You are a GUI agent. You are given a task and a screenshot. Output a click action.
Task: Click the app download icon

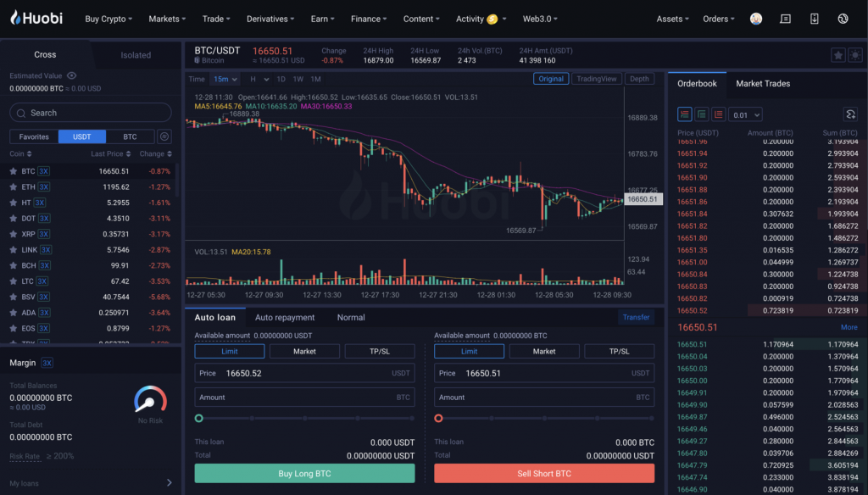(x=815, y=19)
